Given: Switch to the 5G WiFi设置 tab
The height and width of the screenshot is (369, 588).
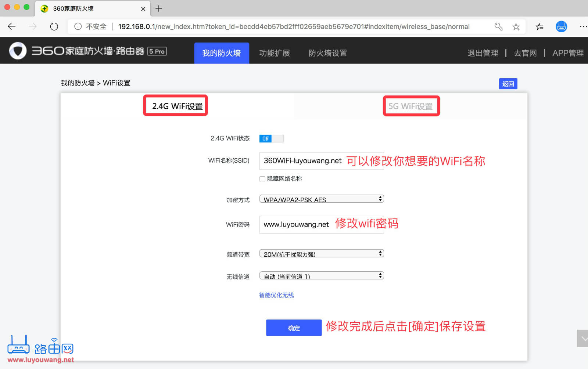Looking at the screenshot, I should tap(411, 106).
